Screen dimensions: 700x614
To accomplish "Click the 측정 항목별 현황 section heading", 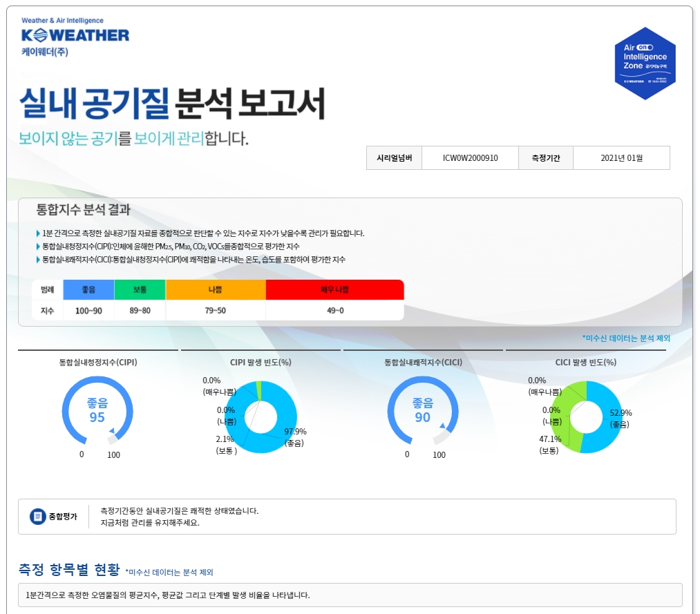I will (x=69, y=570).
